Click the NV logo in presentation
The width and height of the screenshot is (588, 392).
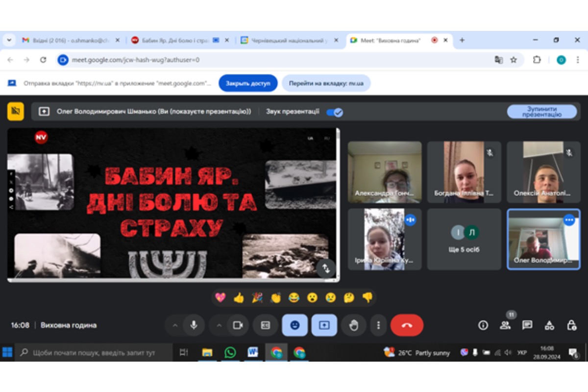(41, 138)
